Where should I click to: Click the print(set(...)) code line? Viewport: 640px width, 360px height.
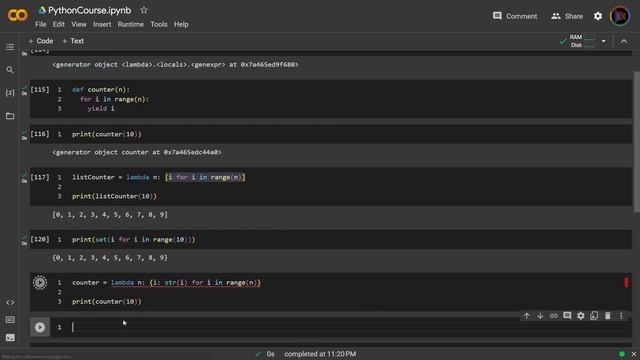133,240
